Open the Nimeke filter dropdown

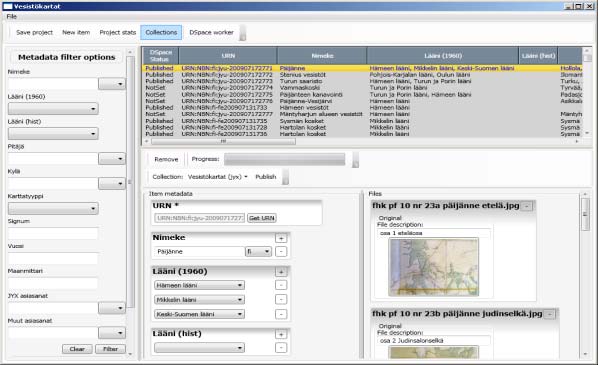112,84
